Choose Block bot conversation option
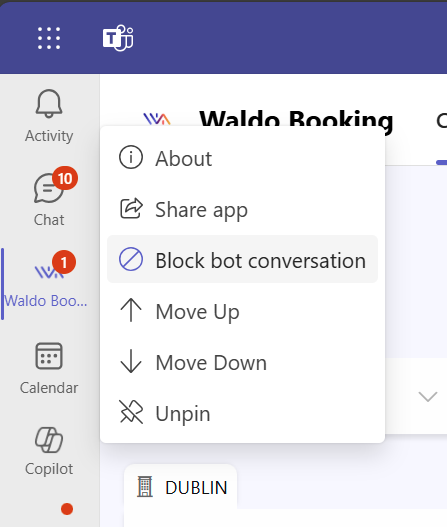447x527 pixels. (242, 260)
